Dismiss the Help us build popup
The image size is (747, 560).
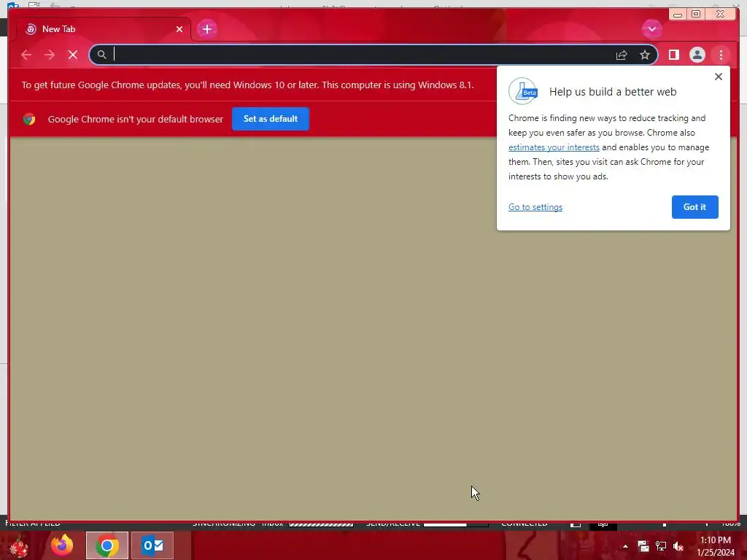tap(719, 76)
